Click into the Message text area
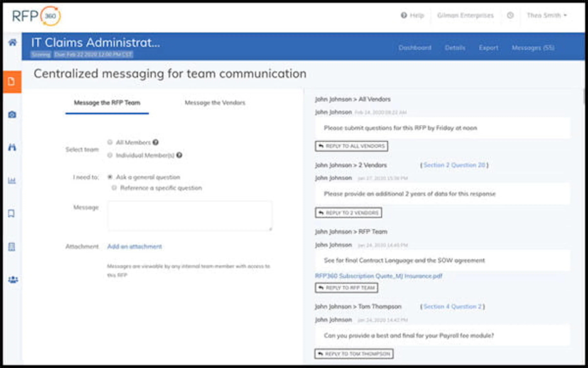 (190, 216)
